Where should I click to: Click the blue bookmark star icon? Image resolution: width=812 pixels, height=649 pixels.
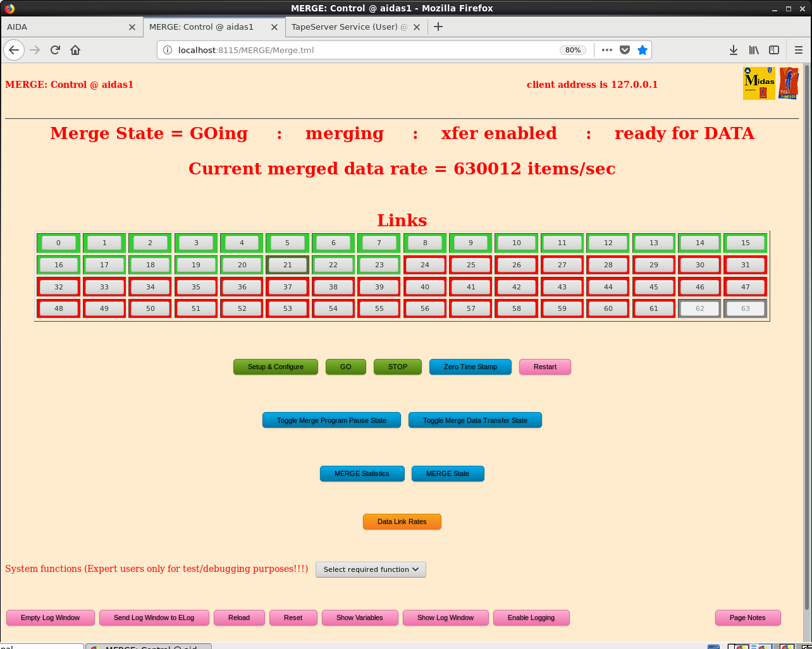click(643, 50)
